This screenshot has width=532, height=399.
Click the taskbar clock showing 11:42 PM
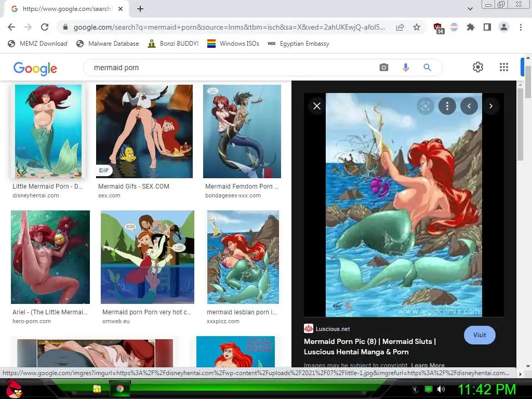click(487, 389)
